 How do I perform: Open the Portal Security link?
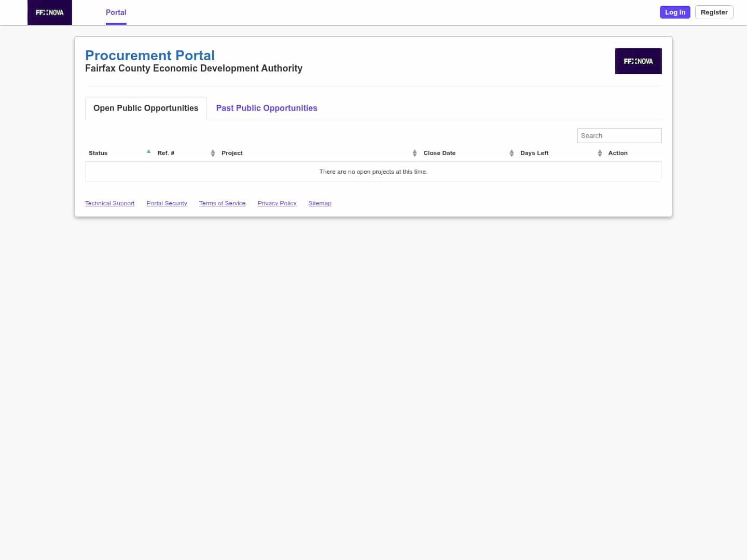[167, 203]
